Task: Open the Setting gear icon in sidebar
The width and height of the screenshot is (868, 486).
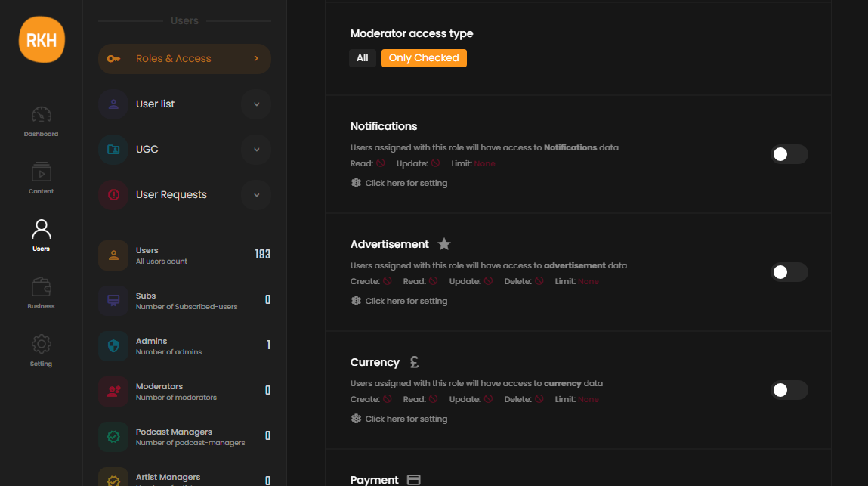Action: 41,344
